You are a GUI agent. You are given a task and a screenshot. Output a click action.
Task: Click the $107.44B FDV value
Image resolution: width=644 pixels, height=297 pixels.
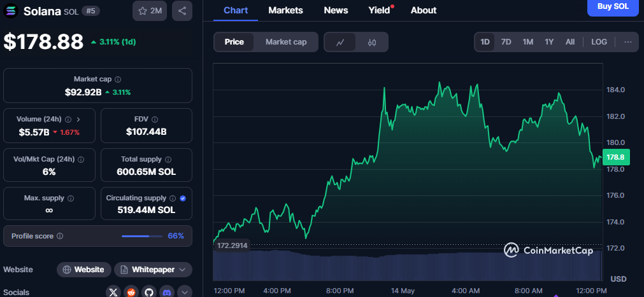[x=147, y=132]
